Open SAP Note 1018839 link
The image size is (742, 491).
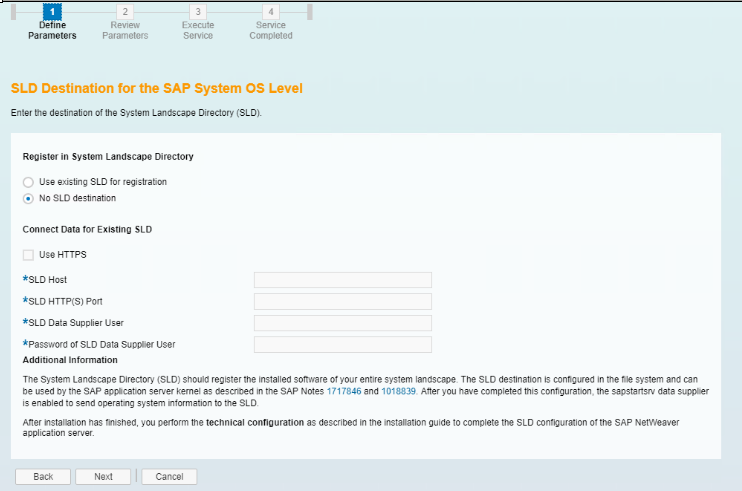(x=398, y=391)
